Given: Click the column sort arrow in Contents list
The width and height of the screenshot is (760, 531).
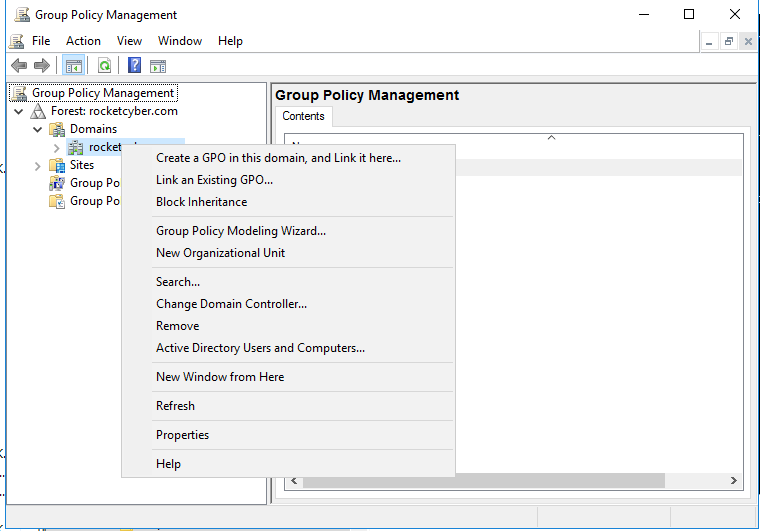Looking at the screenshot, I should click(x=551, y=138).
